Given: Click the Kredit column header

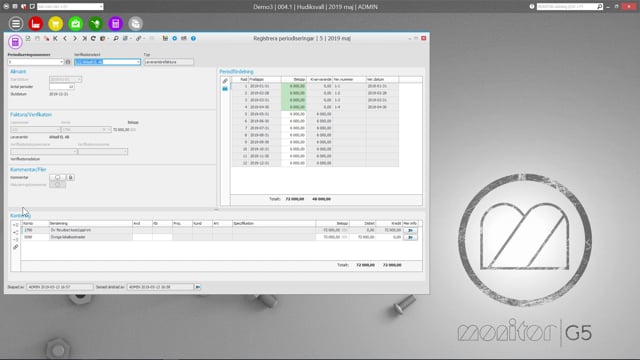Looking at the screenshot, I should [389, 224].
